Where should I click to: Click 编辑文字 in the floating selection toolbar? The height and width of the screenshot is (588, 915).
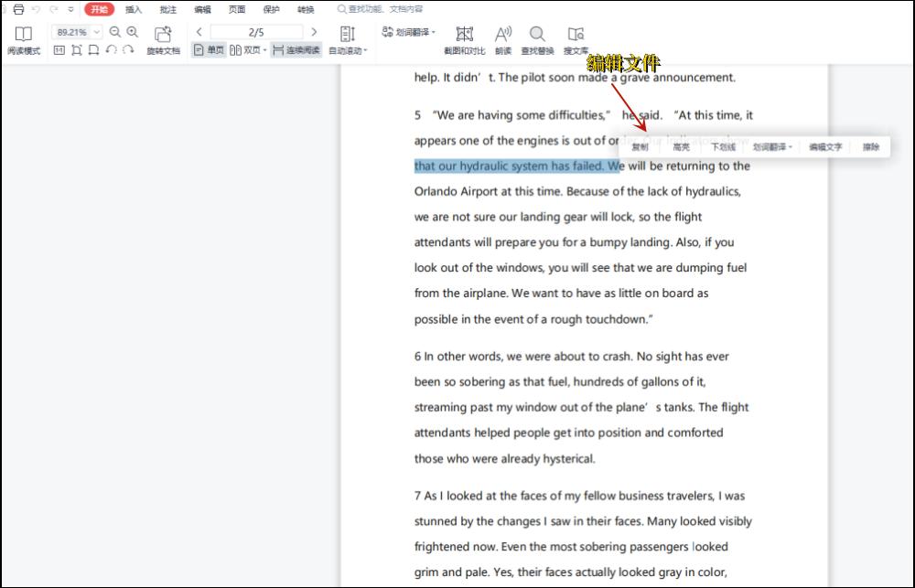pyautogui.click(x=825, y=147)
